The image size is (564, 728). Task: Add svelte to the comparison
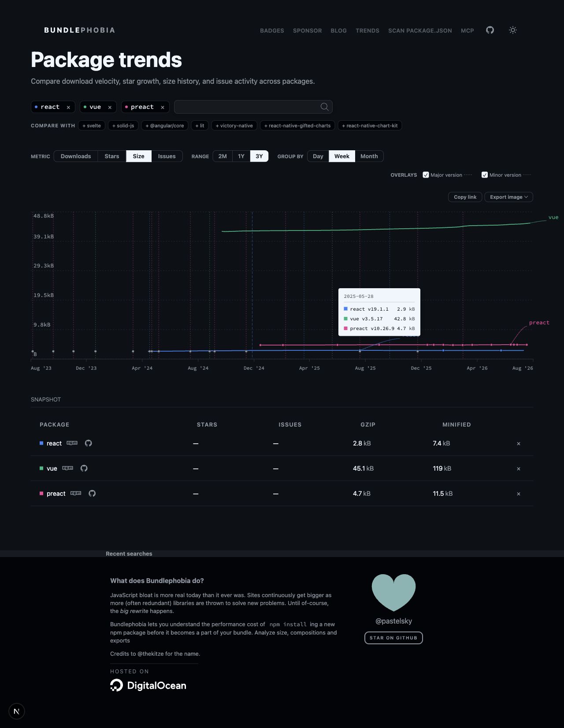92,126
